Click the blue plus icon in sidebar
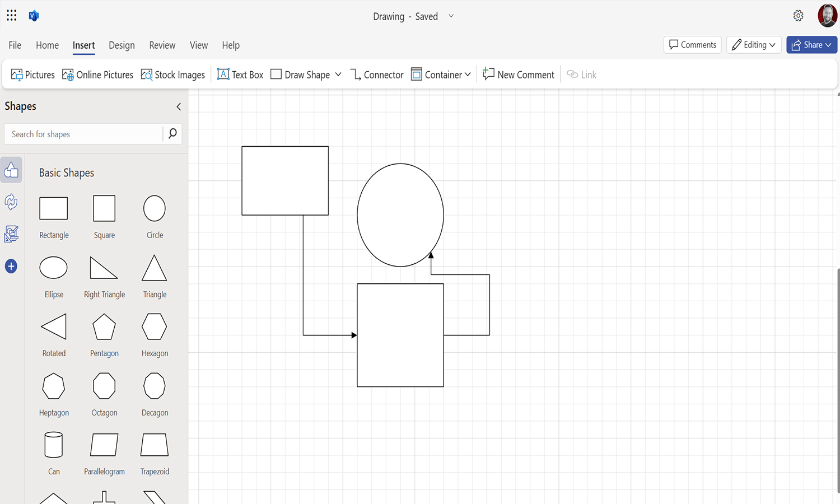 click(11, 266)
